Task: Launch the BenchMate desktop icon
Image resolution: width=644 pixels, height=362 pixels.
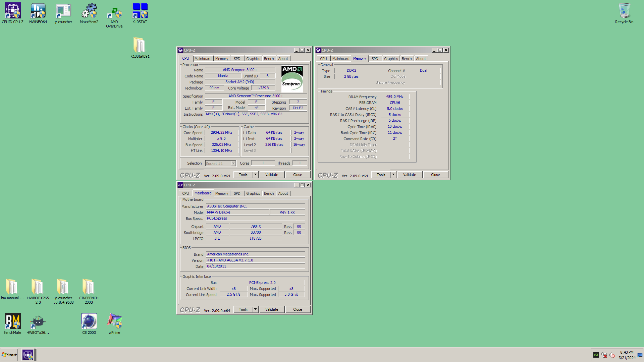Action: 12,324
